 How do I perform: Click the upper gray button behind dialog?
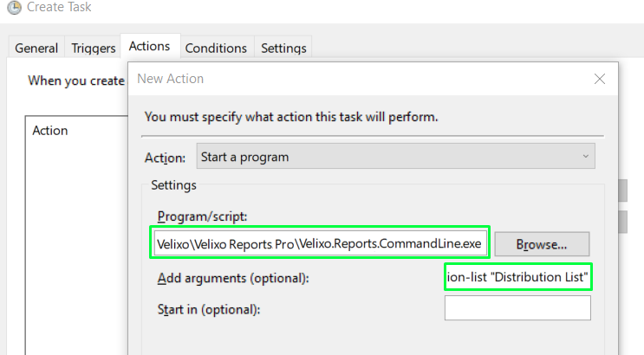click(x=623, y=190)
